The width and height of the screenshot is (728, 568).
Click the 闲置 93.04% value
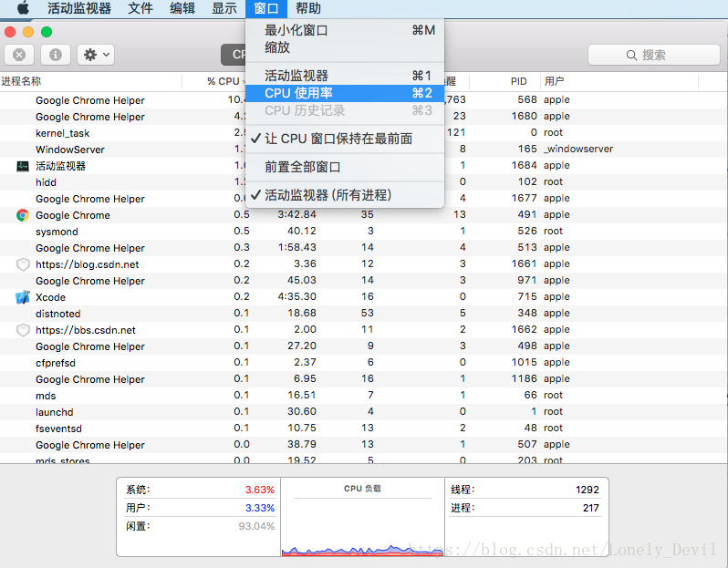click(x=256, y=526)
